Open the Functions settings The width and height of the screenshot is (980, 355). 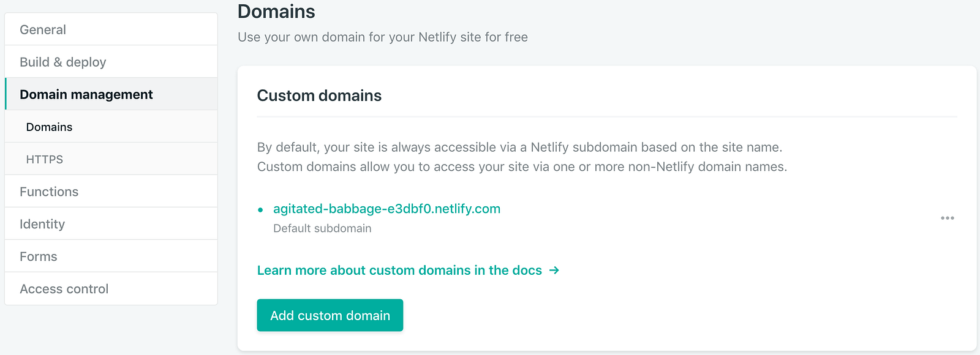tap(49, 192)
